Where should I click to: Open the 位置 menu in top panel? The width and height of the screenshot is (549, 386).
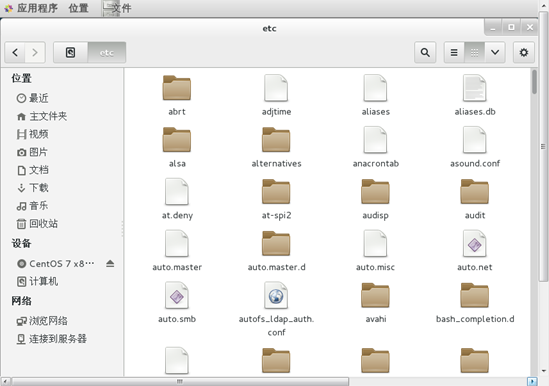point(78,8)
